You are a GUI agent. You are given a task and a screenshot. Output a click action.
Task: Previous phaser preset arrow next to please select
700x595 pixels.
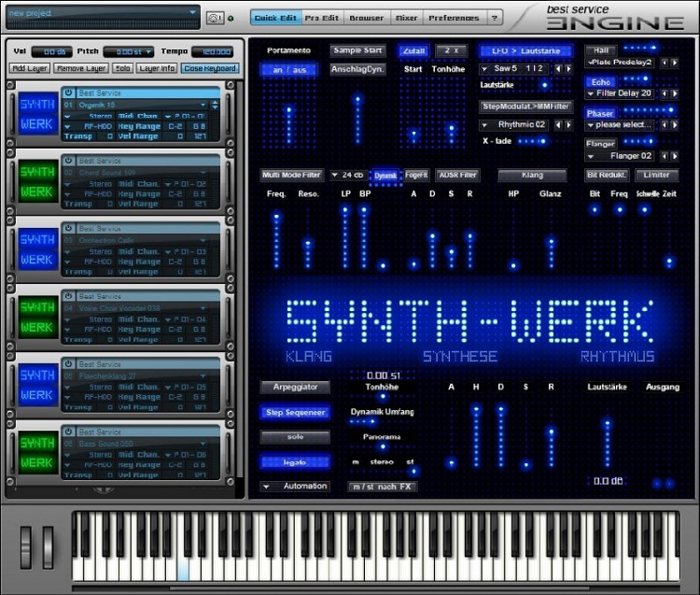665,125
